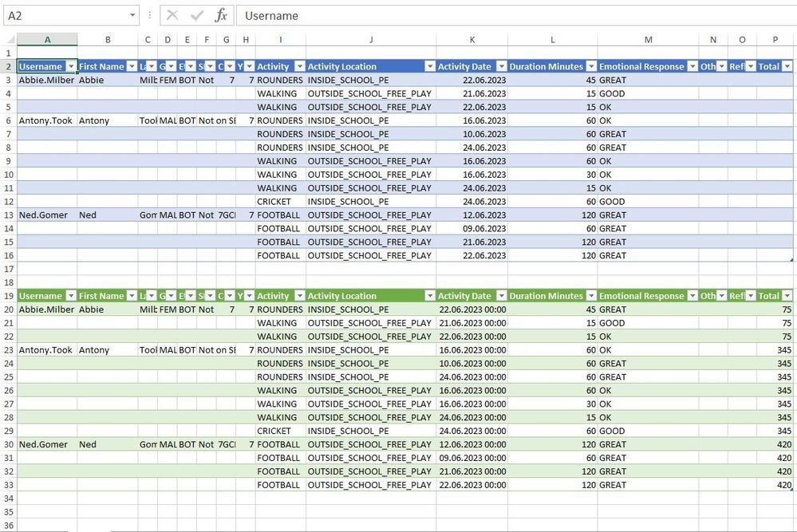Select column L header
This screenshot has height=532, width=797.
[x=553, y=40]
